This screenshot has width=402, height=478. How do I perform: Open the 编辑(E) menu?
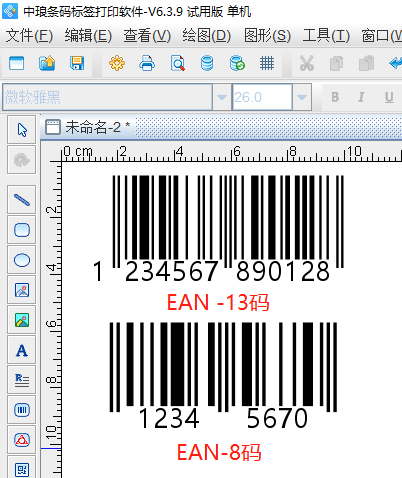88,35
